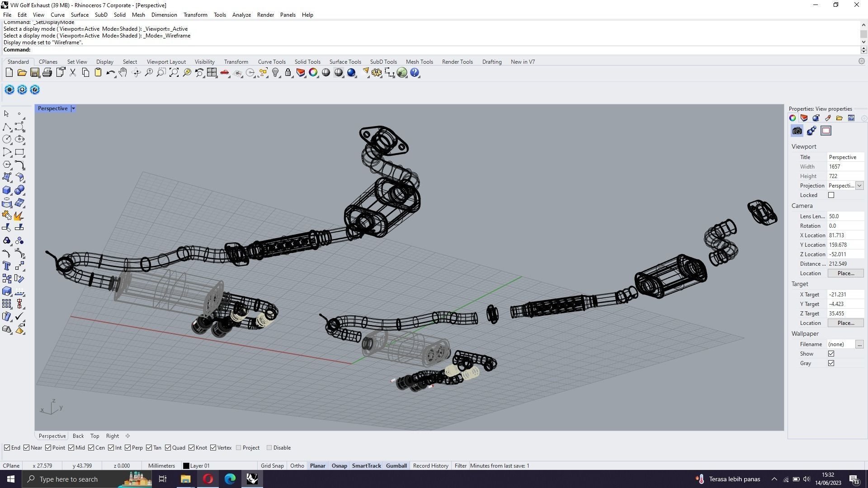
Task: Open the Transform menu
Action: tap(195, 15)
